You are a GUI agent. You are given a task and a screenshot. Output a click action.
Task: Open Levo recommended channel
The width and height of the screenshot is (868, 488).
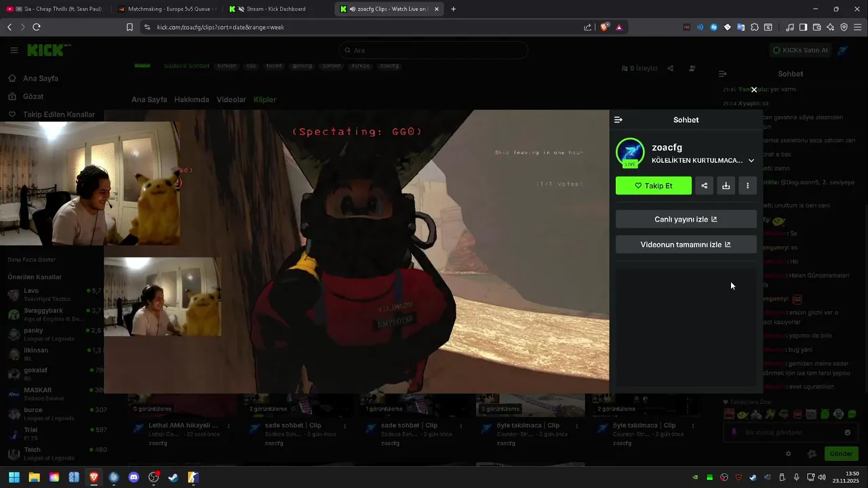tap(54, 294)
